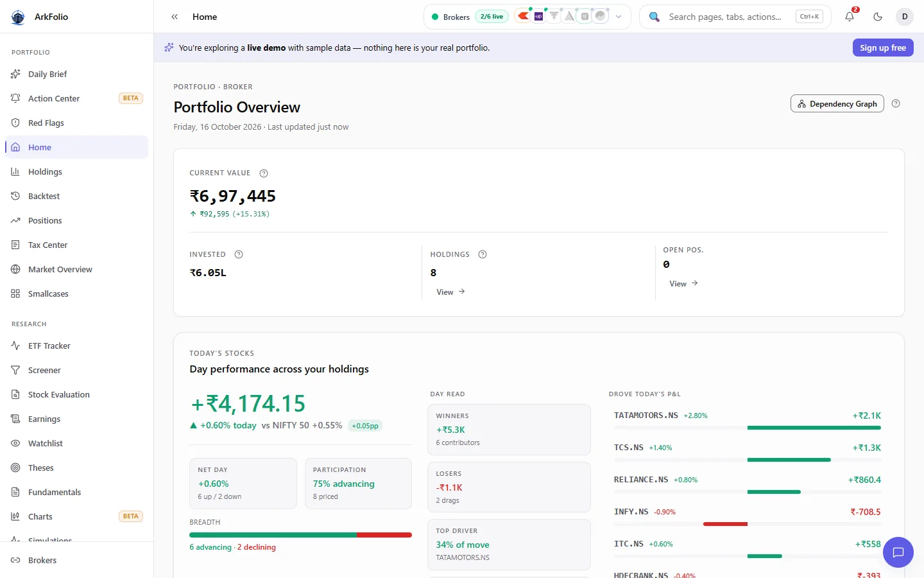The width and height of the screenshot is (924, 578).
Task: Click the TATAMOTORS.NS row in today's P&L
Action: coord(748,419)
